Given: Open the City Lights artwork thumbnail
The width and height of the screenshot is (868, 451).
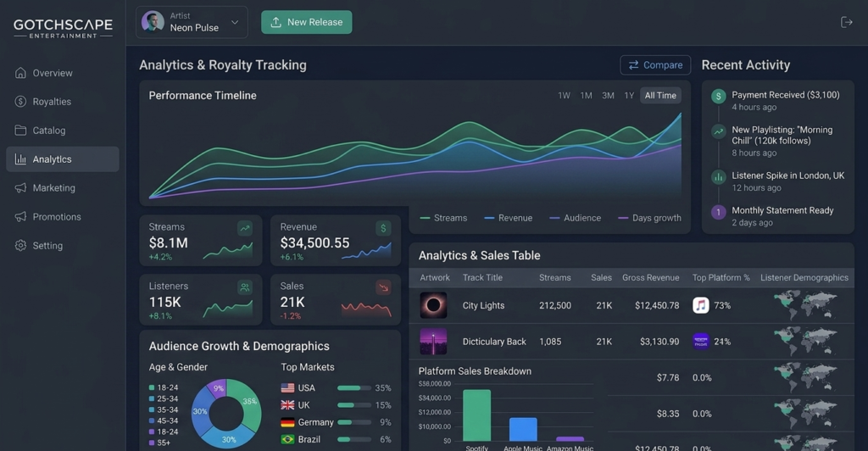Looking at the screenshot, I should (433, 305).
